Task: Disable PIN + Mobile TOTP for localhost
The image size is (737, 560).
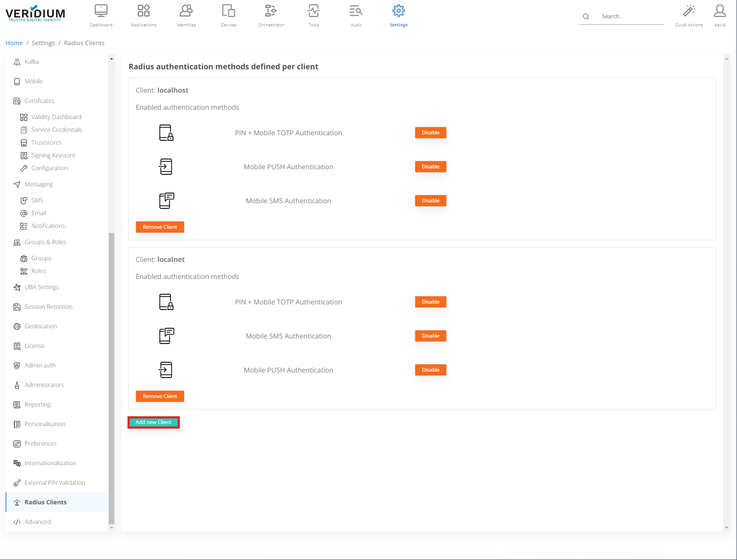Action: click(431, 133)
